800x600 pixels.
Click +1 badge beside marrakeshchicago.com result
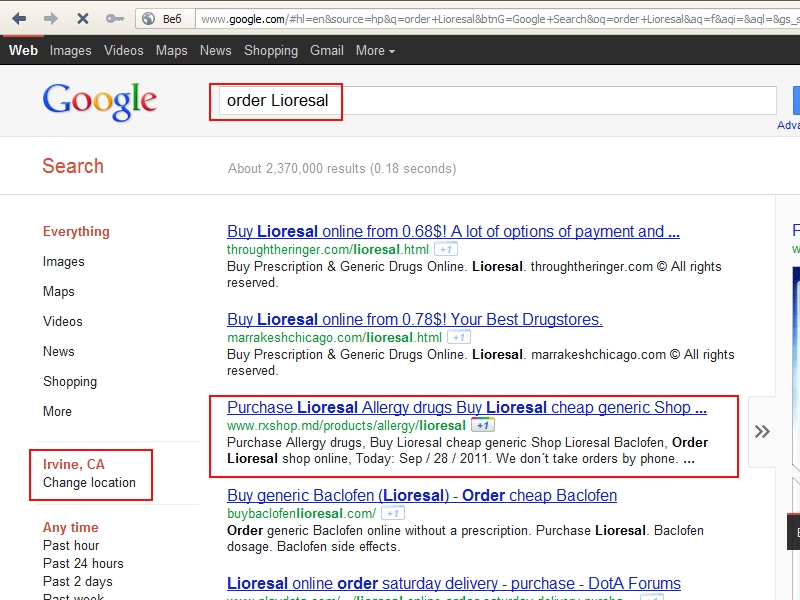tap(459, 337)
